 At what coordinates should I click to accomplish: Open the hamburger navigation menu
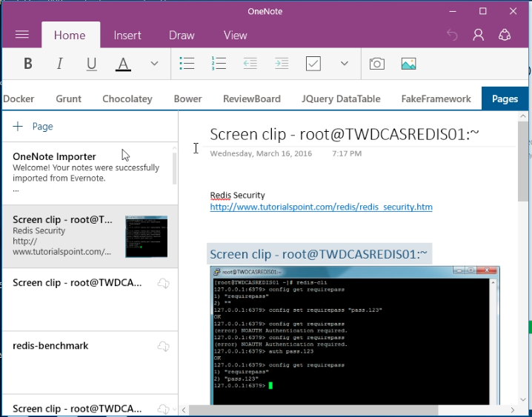point(22,35)
